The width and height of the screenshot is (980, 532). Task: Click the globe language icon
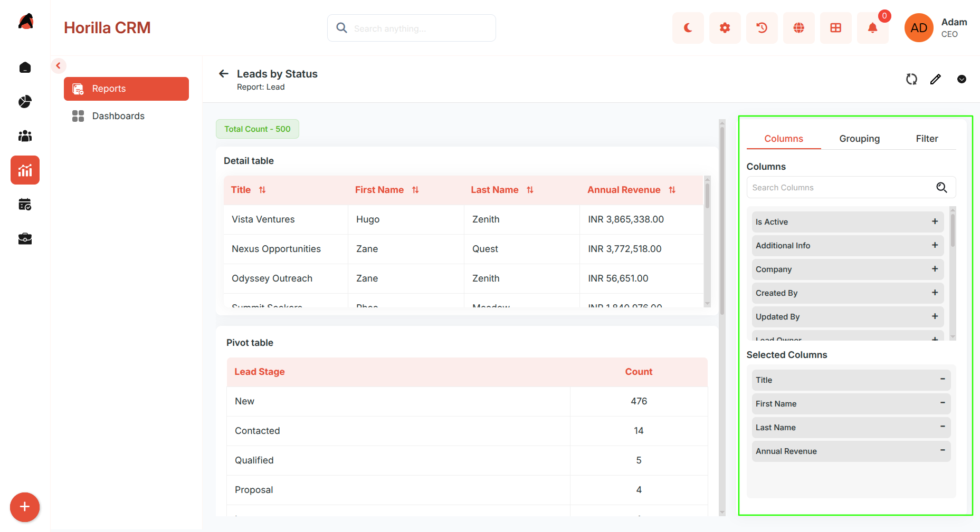point(798,28)
